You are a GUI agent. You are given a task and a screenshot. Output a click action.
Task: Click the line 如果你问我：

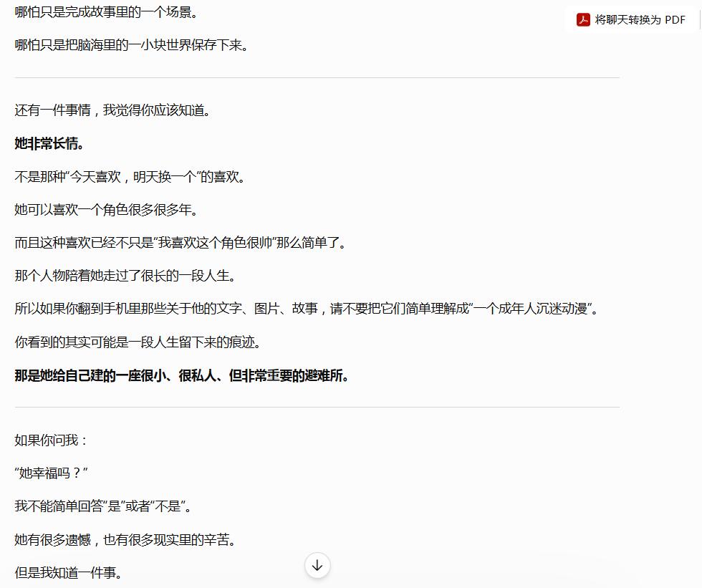point(51,440)
